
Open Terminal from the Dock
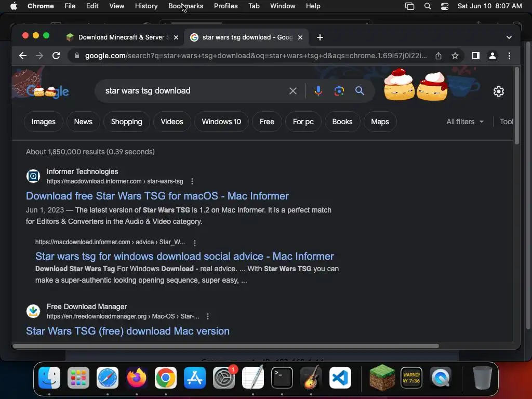click(282, 378)
